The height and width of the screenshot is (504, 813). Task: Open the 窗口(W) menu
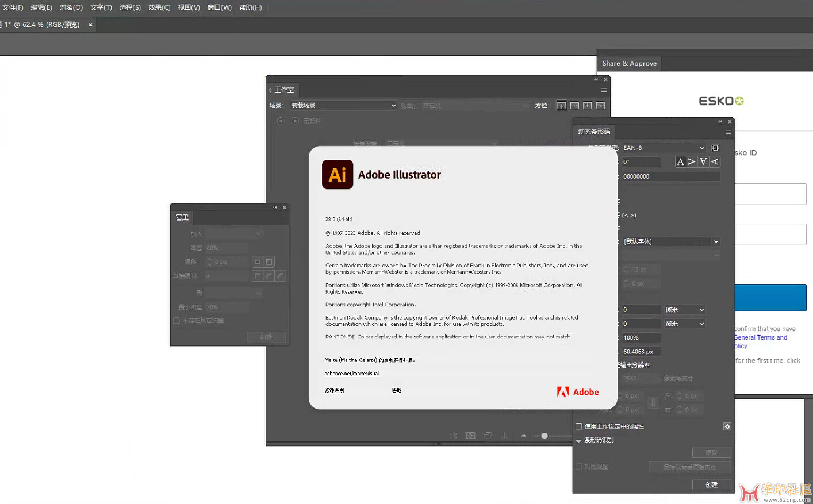220,7
